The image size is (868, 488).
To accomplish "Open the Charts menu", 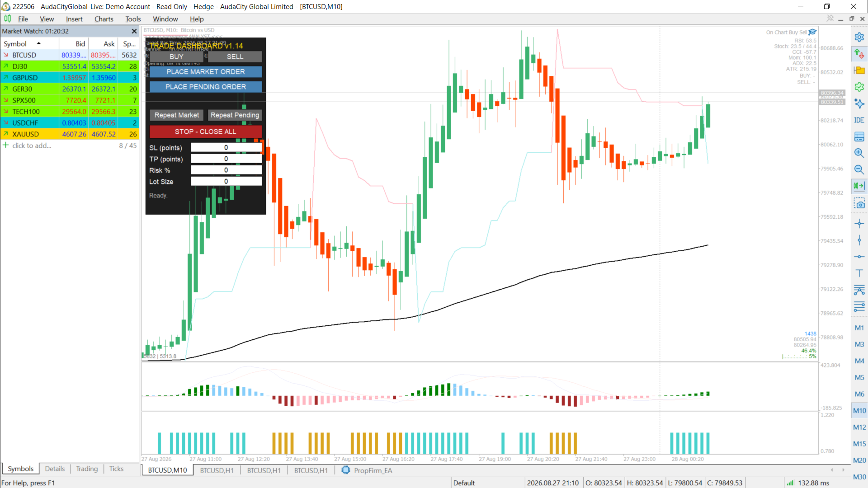I will (104, 19).
